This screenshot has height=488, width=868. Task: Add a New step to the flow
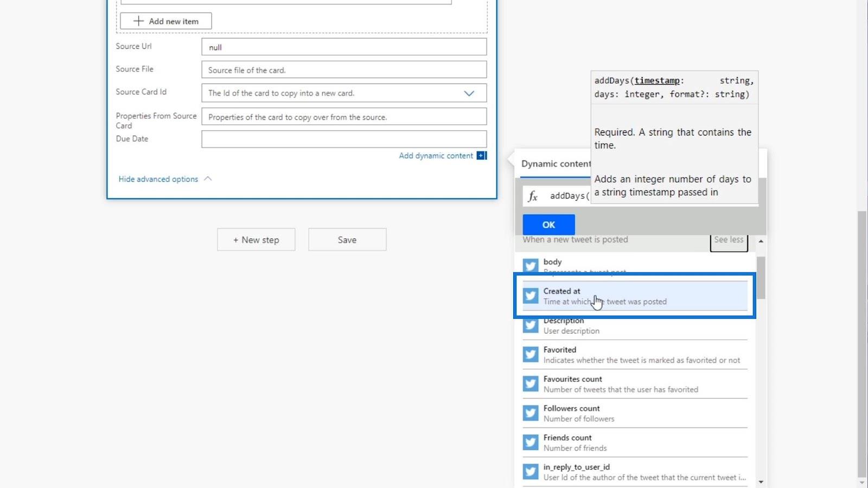pyautogui.click(x=256, y=240)
